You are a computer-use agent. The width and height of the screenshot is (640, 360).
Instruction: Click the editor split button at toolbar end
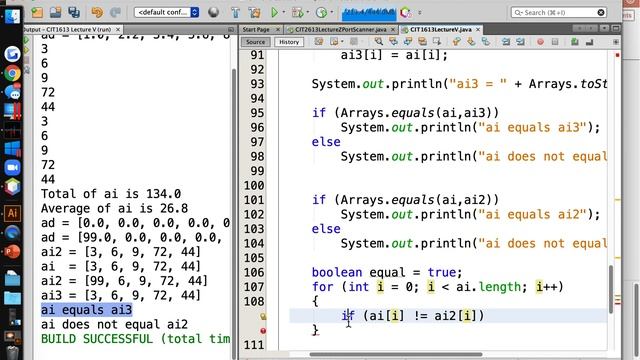click(616, 42)
